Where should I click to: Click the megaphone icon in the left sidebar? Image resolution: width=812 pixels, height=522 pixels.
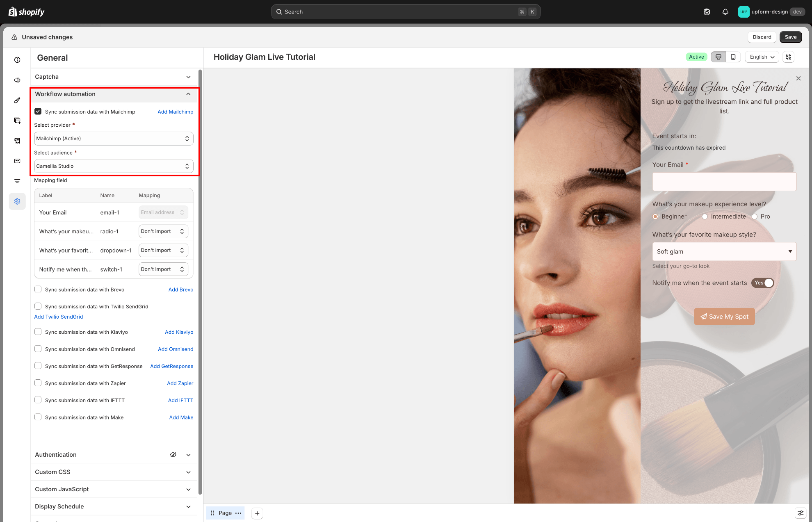point(17,80)
